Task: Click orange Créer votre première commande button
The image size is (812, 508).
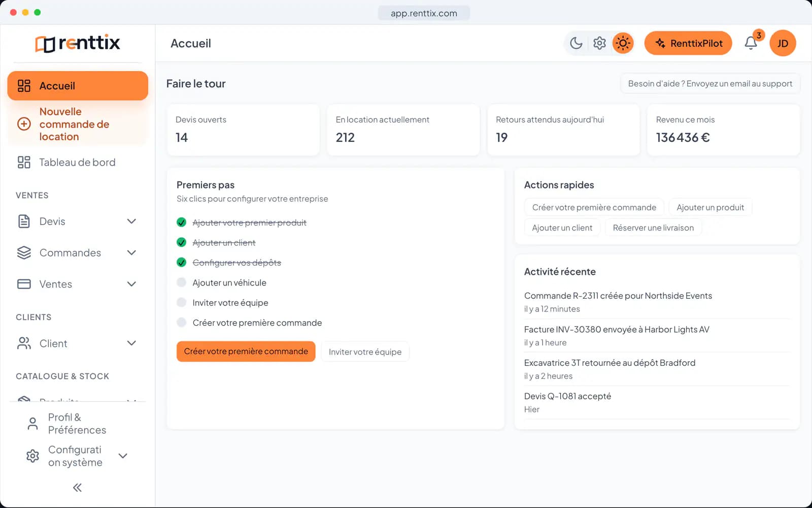Action: 246,352
